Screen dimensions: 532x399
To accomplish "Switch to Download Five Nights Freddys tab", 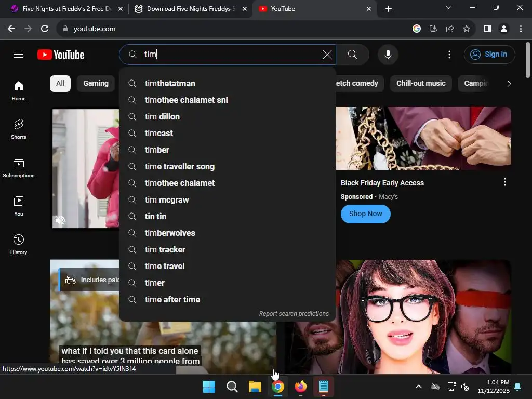I will [x=190, y=9].
